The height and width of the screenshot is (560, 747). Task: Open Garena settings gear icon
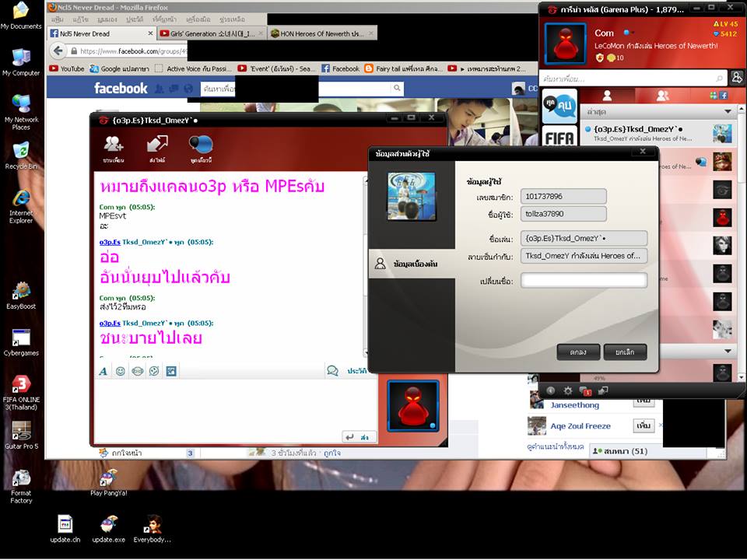click(568, 390)
